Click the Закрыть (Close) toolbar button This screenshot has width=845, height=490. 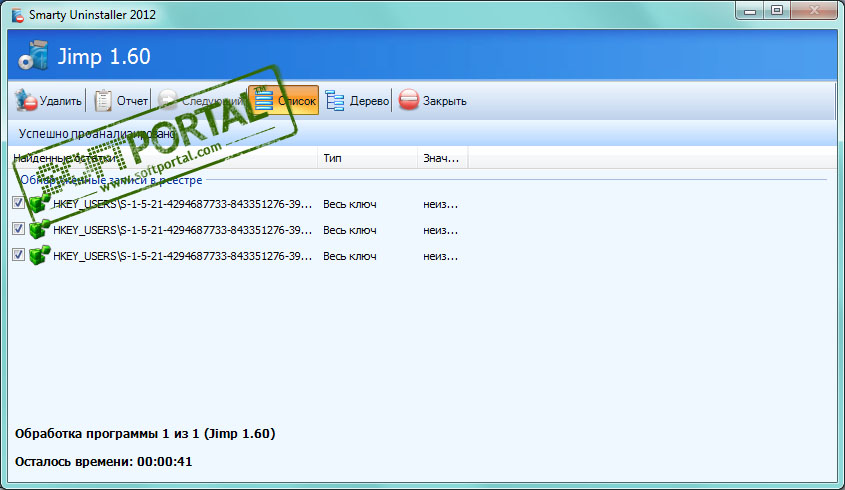(x=432, y=101)
